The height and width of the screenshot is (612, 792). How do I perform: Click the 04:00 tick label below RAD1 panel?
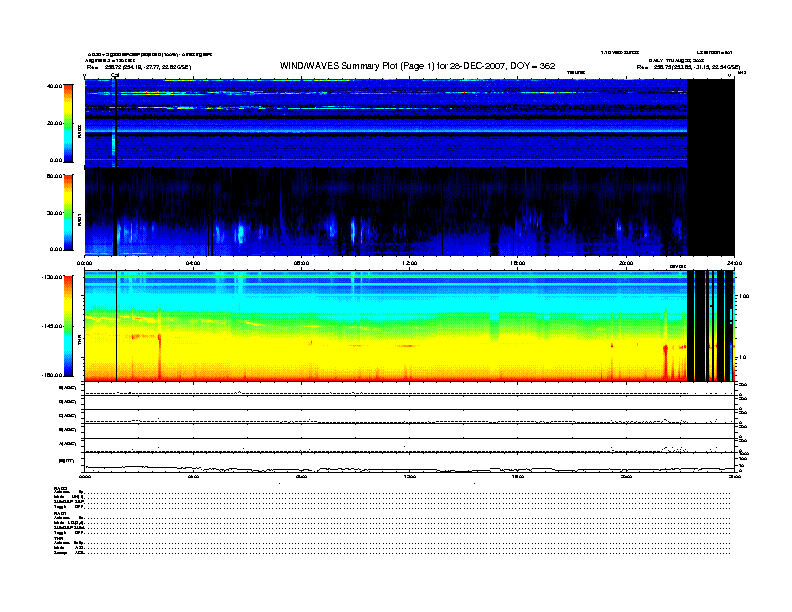pos(193,263)
